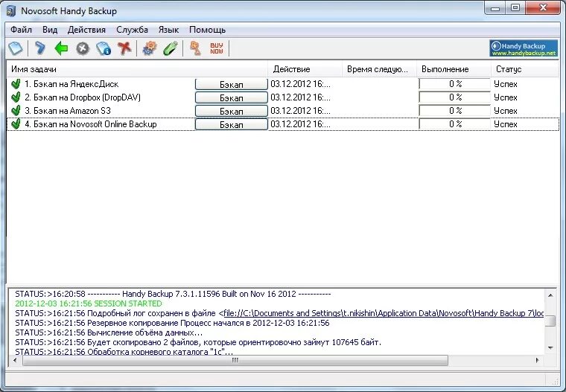Click the Novosoft Handy Backup title icon
This screenshot has width=566, height=392.
[11, 11]
